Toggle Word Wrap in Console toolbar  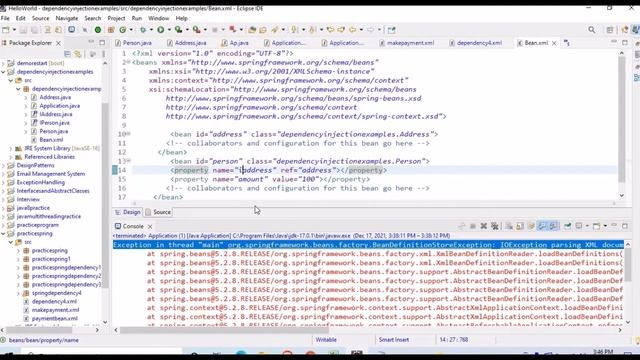click(531, 226)
